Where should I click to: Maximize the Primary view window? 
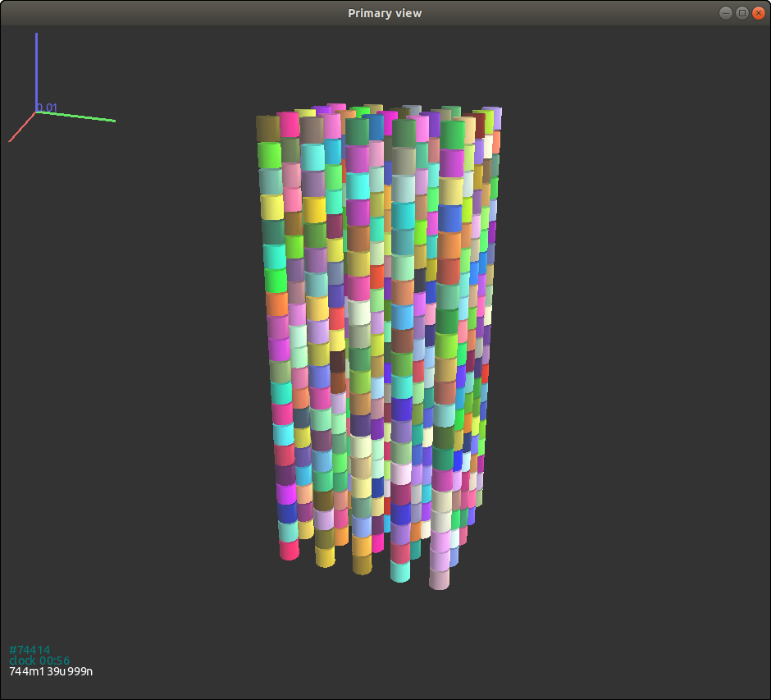point(741,12)
